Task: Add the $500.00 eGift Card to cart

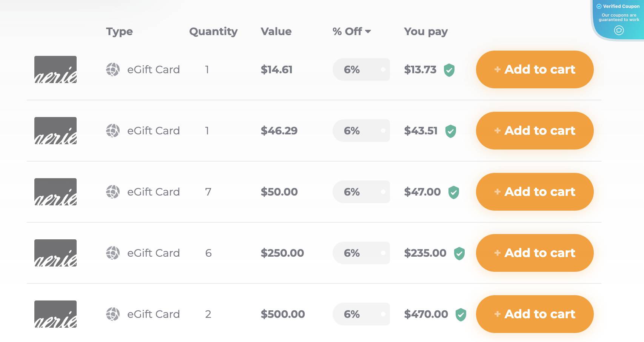Action: click(x=535, y=314)
